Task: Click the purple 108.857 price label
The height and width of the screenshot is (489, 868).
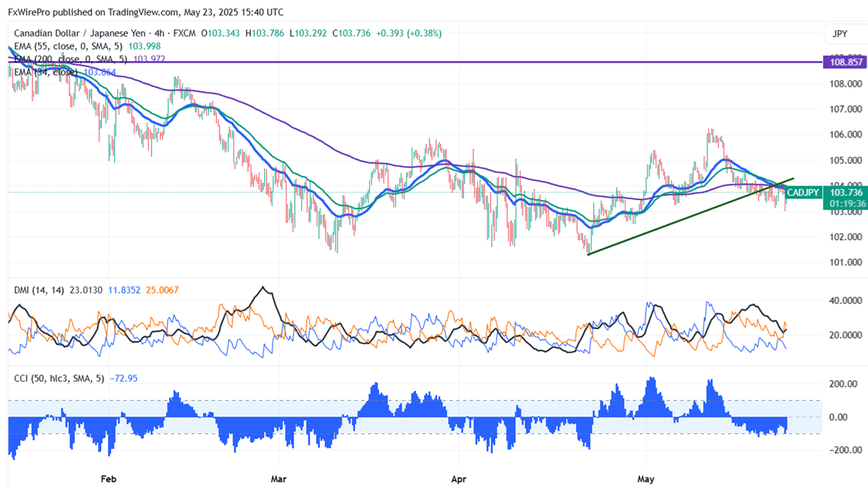Action: tap(845, 62)
